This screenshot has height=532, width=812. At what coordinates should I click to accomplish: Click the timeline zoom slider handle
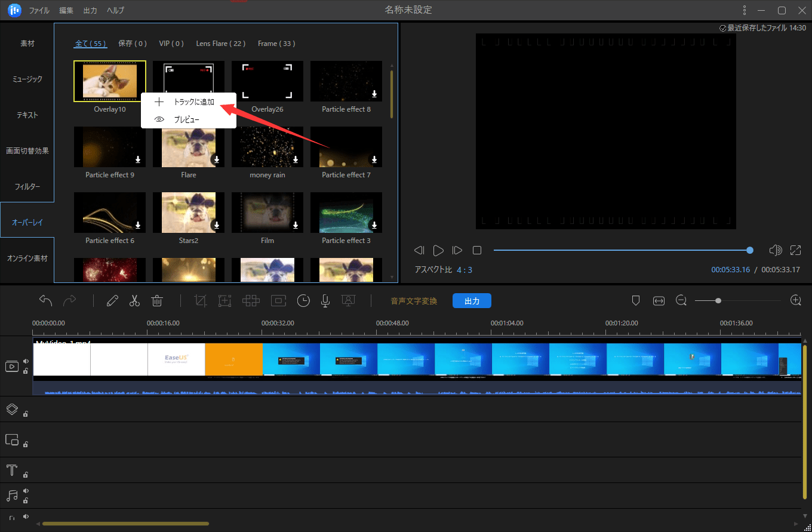718,301
